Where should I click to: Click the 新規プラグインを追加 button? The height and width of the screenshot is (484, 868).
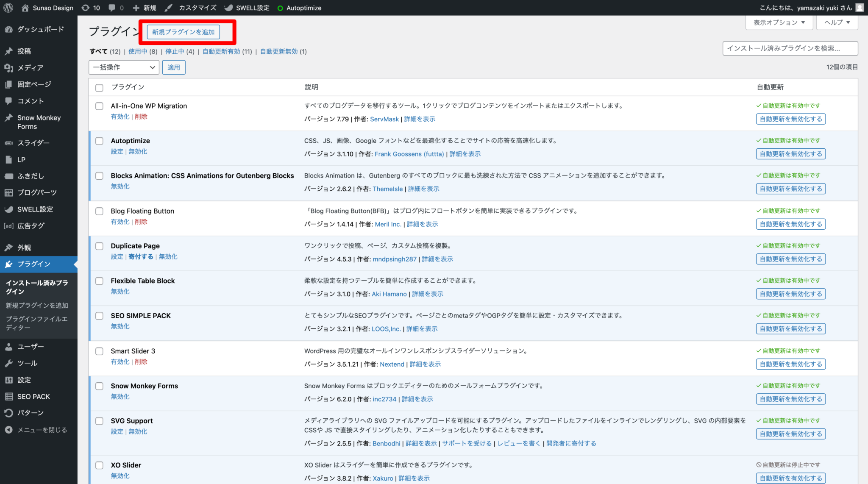(183, 32)
